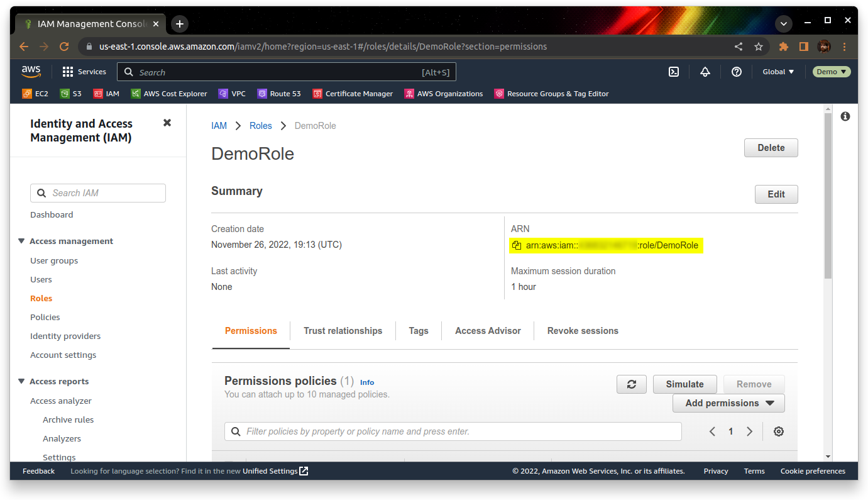The image size is (868, 500).
Task: Click the Simulate button
Action: click(685, 384)
